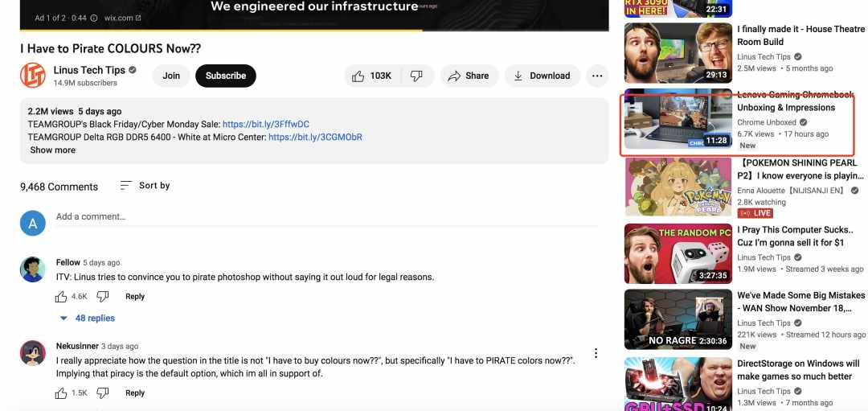Open Chrome Unboxed channel name
This screenshot has height=411, width=868.
point(767,122)
